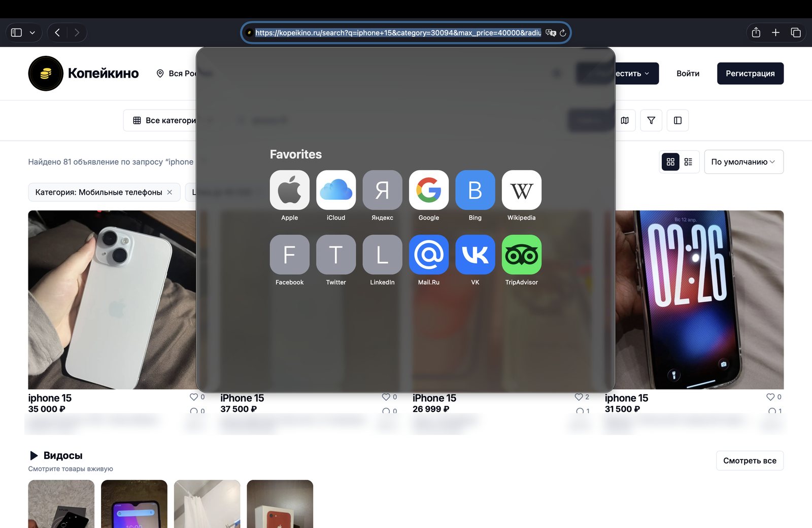812x528 pixels.
Task: Open the 02:26 lock screen iPhone photo
Action: [x=699, y=300]
